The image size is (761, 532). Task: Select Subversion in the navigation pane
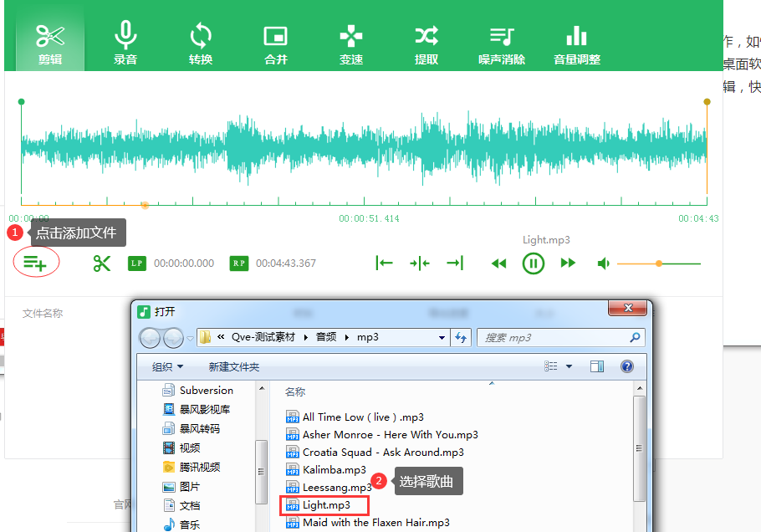(x=197, y=391)
